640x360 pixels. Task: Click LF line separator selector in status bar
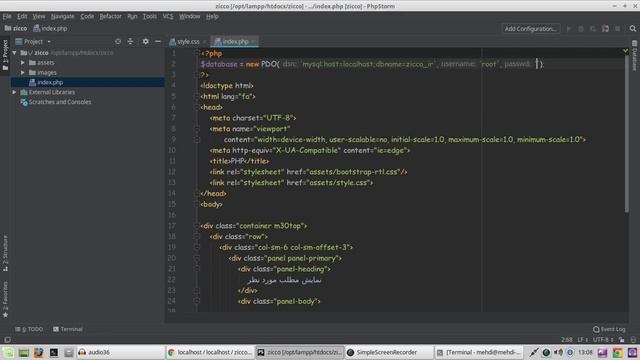pyautogui.click(x=582, y=340)
